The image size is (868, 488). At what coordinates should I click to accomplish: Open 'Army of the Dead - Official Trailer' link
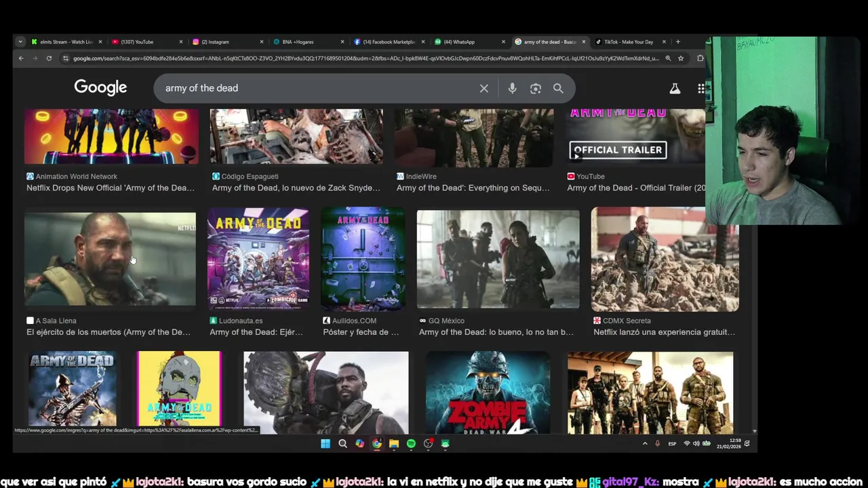636,188
